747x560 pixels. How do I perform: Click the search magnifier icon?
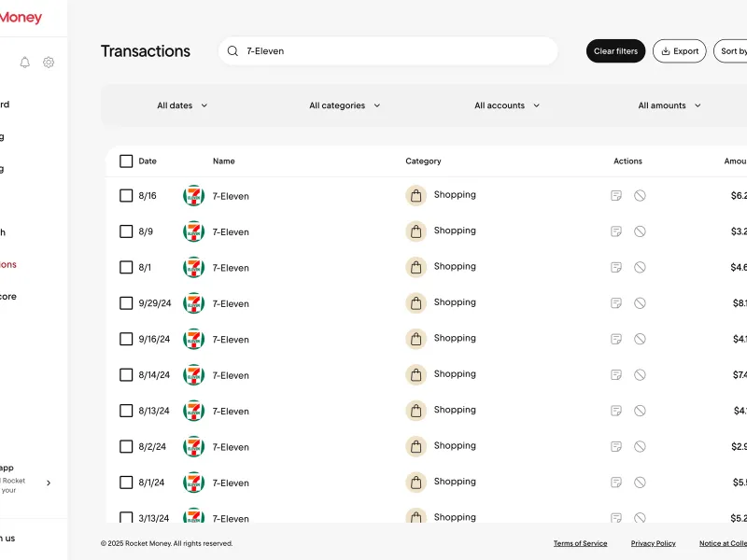233,51
